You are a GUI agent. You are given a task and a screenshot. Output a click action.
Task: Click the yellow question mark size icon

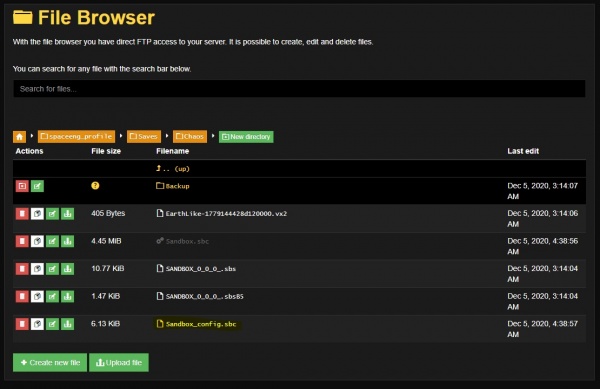pyautogui.click(x=95, y=186)
